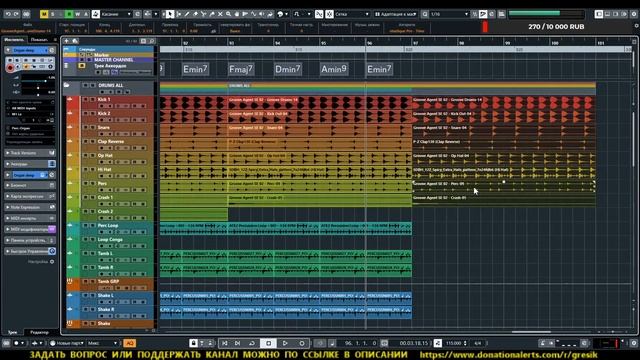Toggle the yellow global Mute M button
640x360 pixels.
pos(44,14)
